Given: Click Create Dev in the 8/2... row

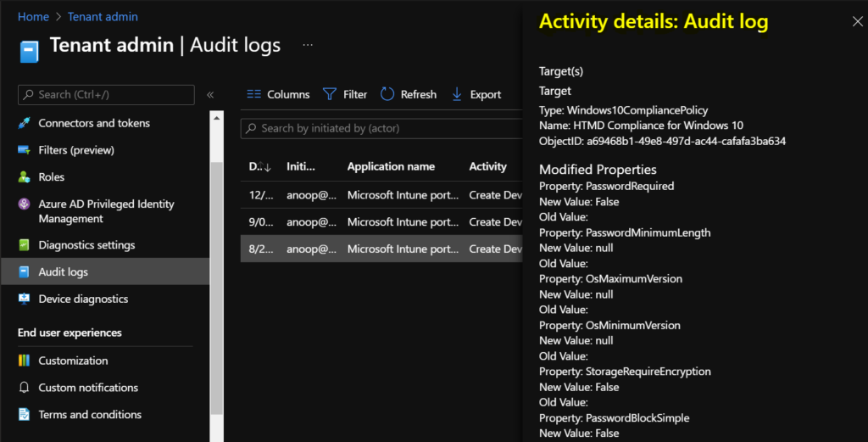Looking at the screenshot, I should tap(495, 249).
